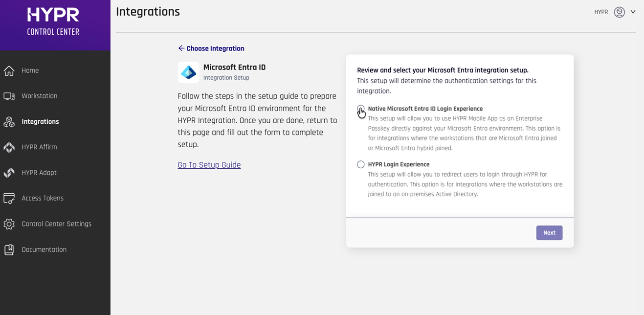Image resolution: width=644 pixels, height=315 pixels.
Task: Click the Integrations cubes icon
Action: 9,122
